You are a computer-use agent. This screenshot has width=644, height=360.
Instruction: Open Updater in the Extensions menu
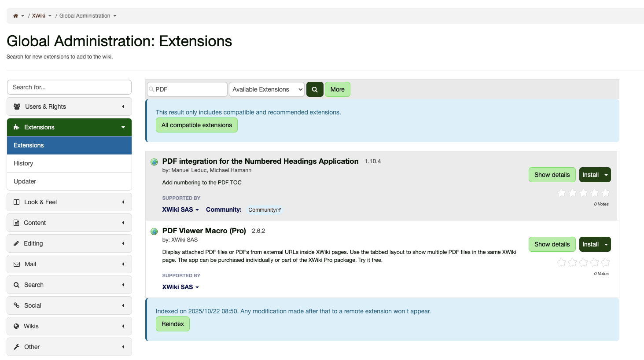[25, 181]
